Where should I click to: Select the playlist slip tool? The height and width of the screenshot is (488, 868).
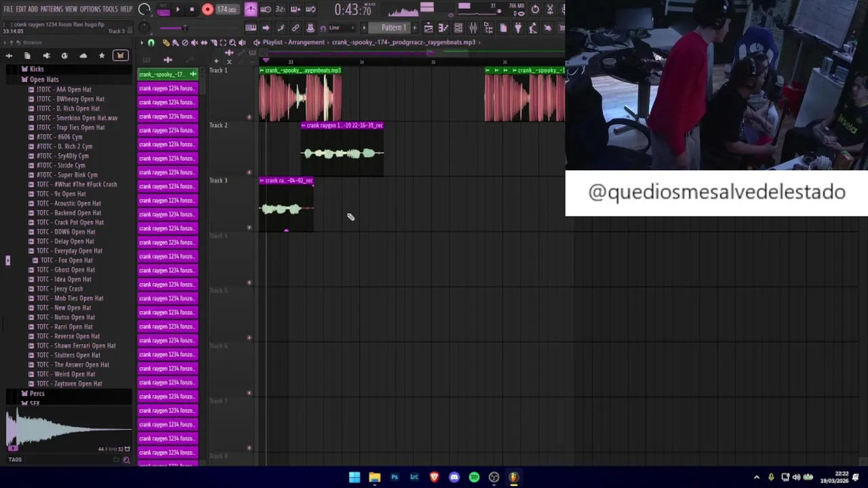pyautogui.click(x=203, y=43)
